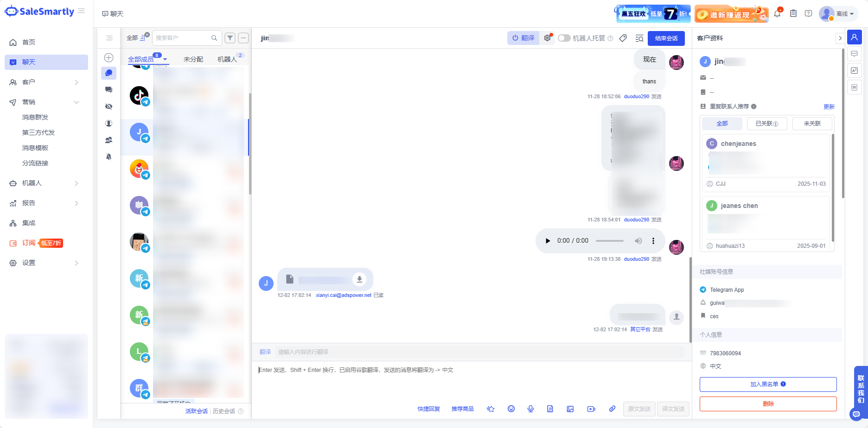
Task: Open the image attachment icon
Action: click(570, 409)
